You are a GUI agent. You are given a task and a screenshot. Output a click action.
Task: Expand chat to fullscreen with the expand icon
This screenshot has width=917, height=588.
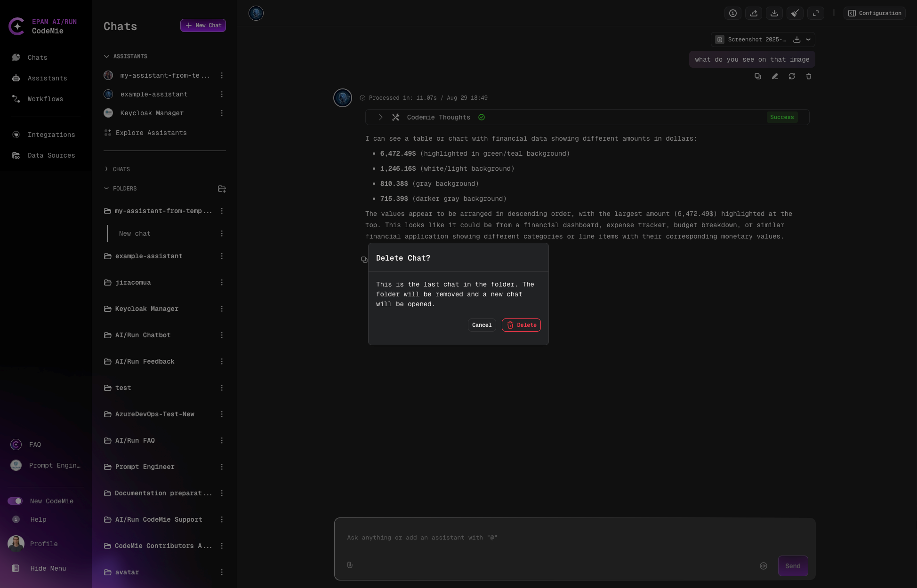(816, 13)
